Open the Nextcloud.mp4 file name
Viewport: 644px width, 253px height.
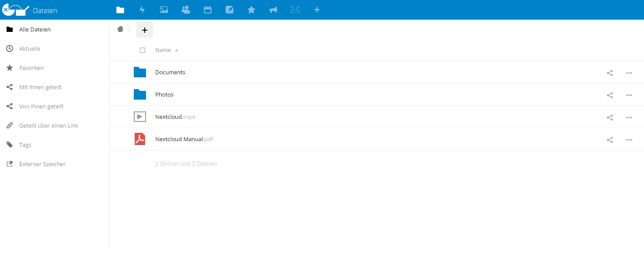coord(175,117)
